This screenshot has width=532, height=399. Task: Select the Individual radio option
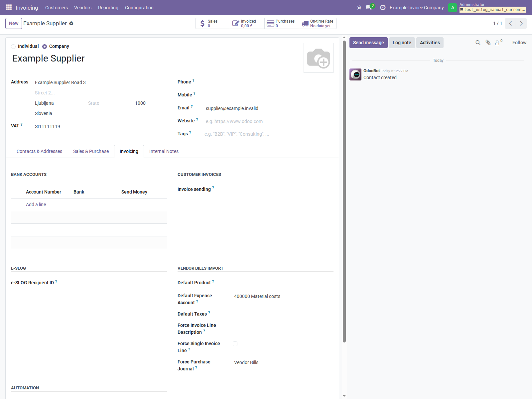click(13, 47)
